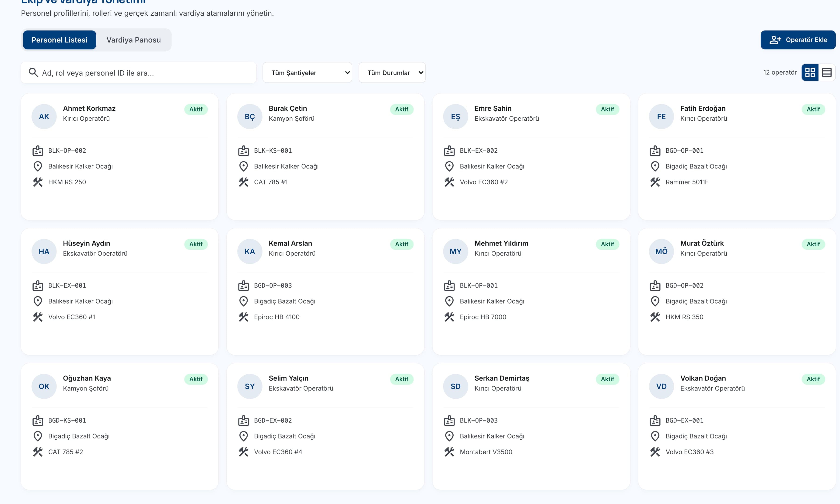Click Burak Çetin's BÇ avatar
This screenshot has height=504, width=840.
point(250,116)
